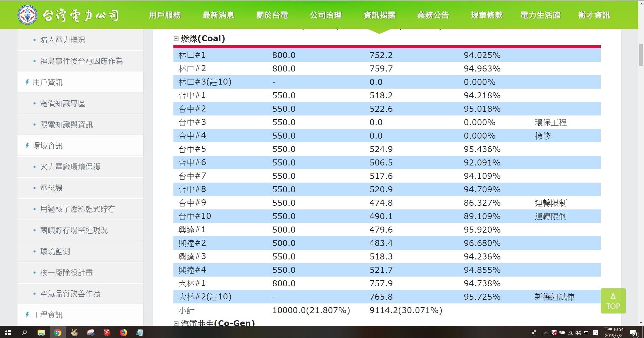This screenshot has width=644, height=338.
Task: Click the 環保工程 note for 台中#3
Action: (550, 123)
